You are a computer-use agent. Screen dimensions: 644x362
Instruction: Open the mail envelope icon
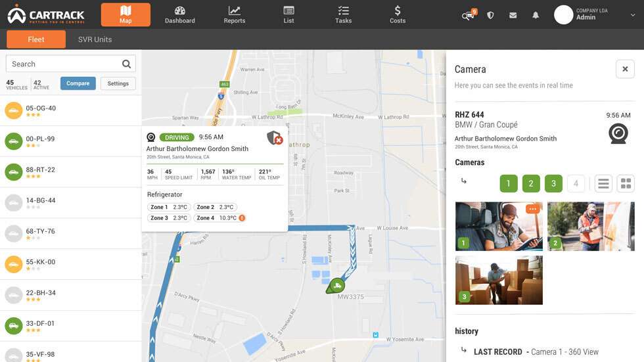click(x=513, y=15)
